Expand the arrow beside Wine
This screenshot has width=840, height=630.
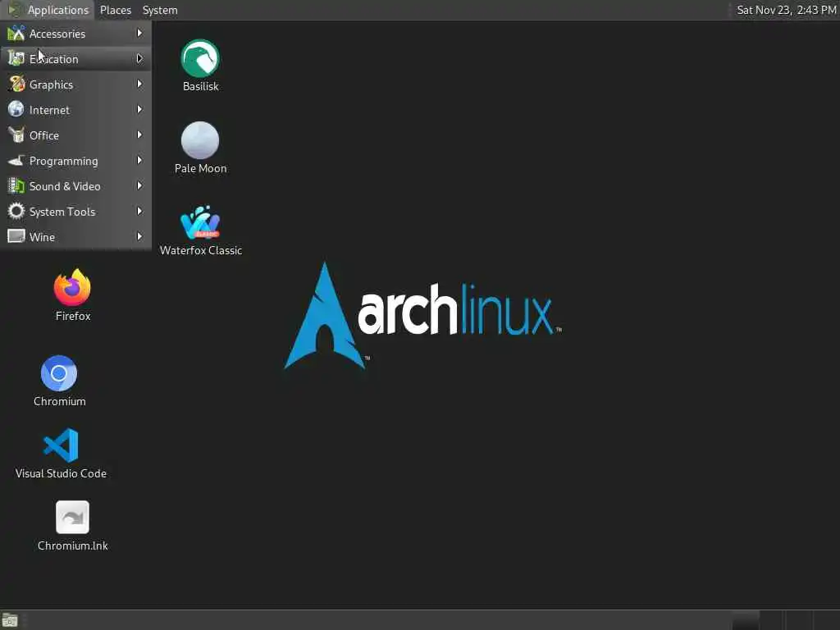coord(139,236)
